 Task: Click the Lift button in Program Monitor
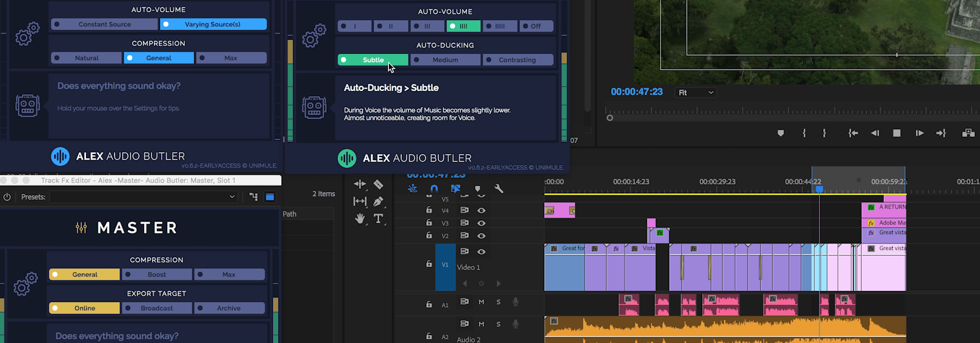pos(968,133)
